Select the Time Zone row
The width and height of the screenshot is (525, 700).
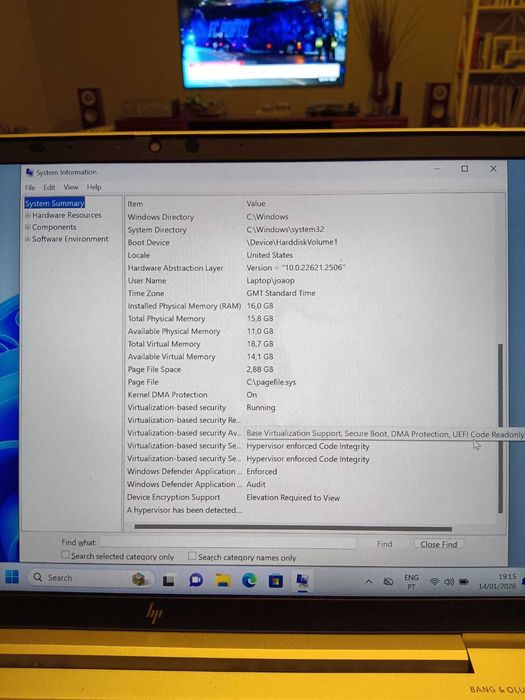tap(312, 293)
